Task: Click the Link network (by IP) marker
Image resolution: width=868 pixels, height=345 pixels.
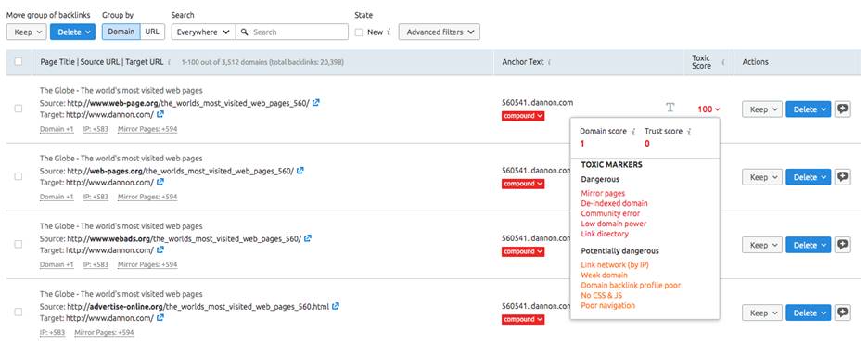Action: 615,264
